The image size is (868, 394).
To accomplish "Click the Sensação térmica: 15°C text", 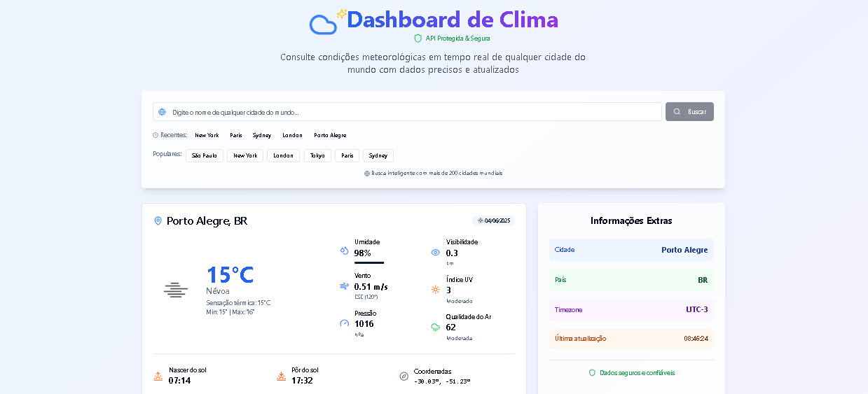I will tap(238, 303).
